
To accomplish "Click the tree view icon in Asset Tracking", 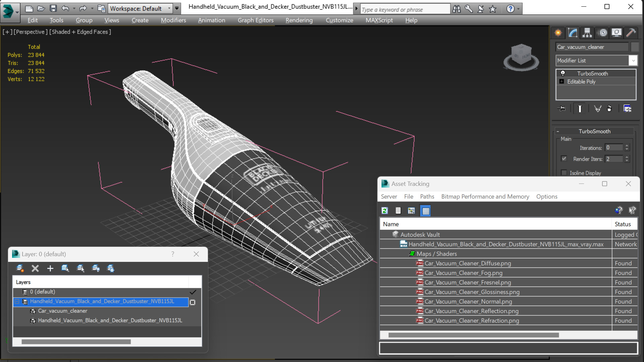I will point(411,211).
